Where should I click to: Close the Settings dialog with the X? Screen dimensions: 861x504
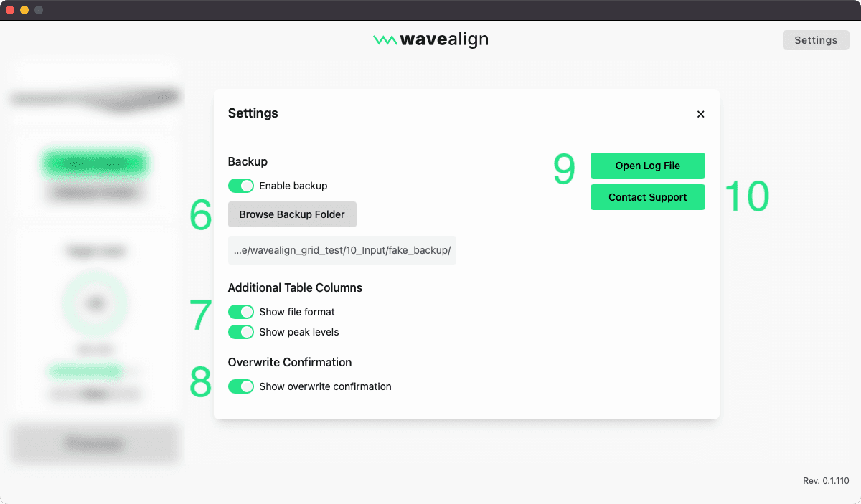(x=700, y=114)
